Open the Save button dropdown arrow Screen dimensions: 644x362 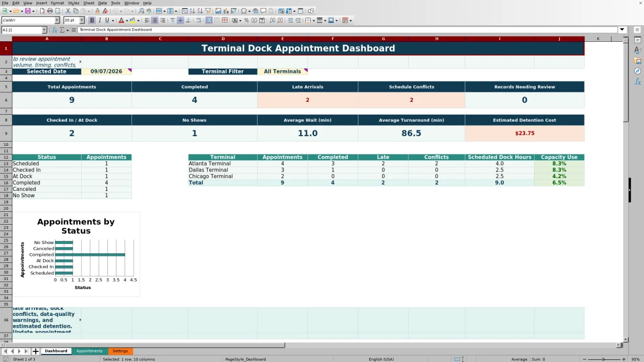point(33,11)
